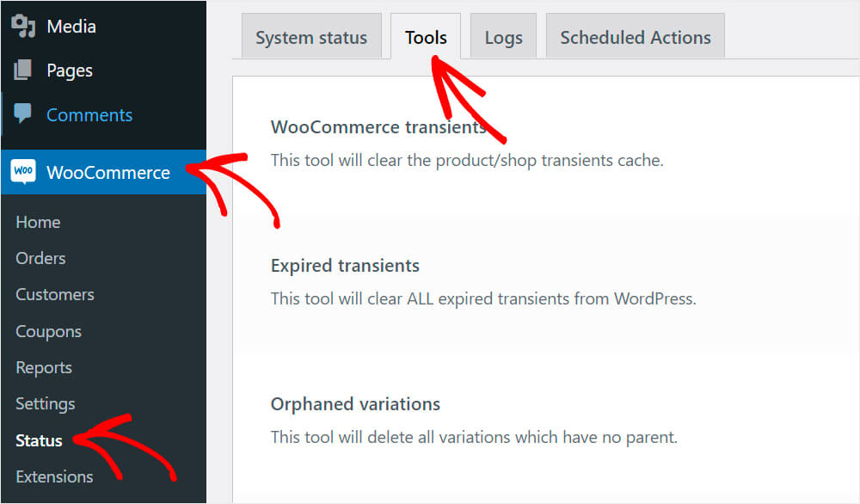Open WooCommerce Reports
The image size is (860, 504).
coord(44,367)
